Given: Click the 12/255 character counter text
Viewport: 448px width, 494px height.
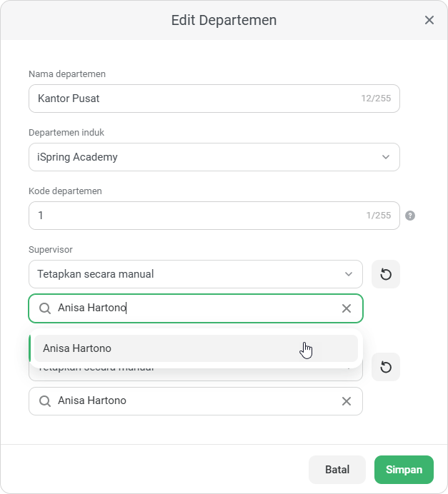Looking at the screenshot, I should coord(376,99).
